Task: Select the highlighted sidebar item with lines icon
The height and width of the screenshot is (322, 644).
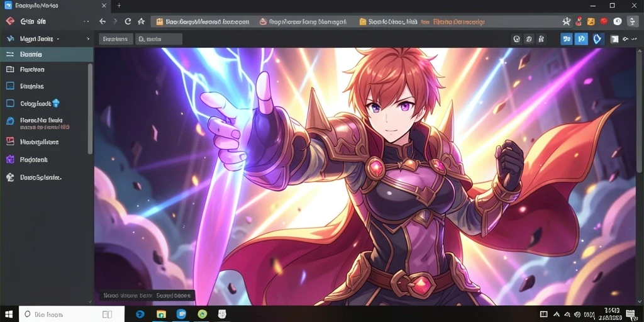Action: [x=47, y=54]
